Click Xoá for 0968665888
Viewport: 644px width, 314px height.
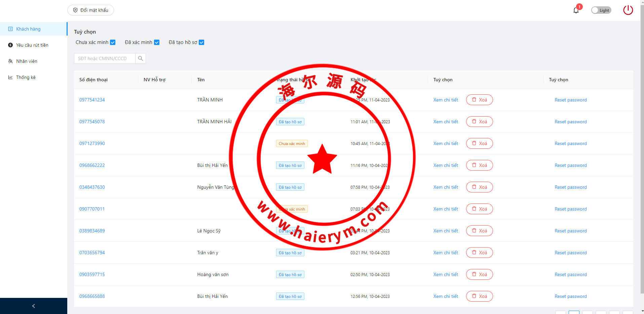(479, 296)
